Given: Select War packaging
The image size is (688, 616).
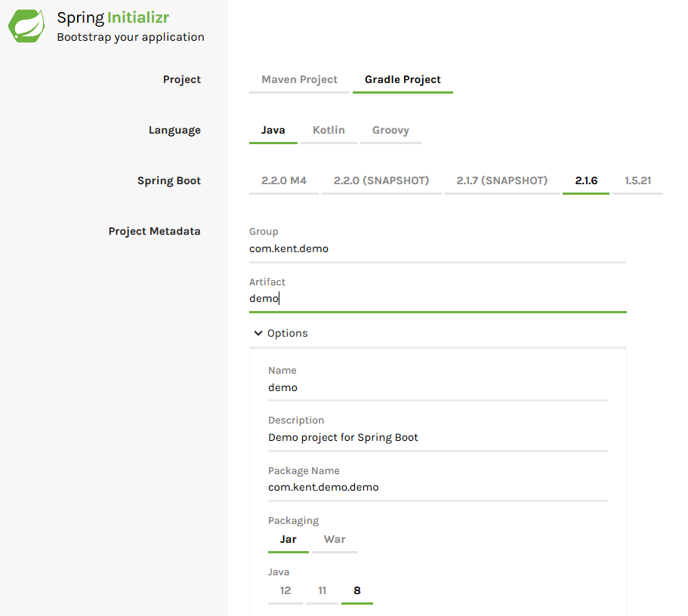Looking at the screenshot, I should [335, 539].
